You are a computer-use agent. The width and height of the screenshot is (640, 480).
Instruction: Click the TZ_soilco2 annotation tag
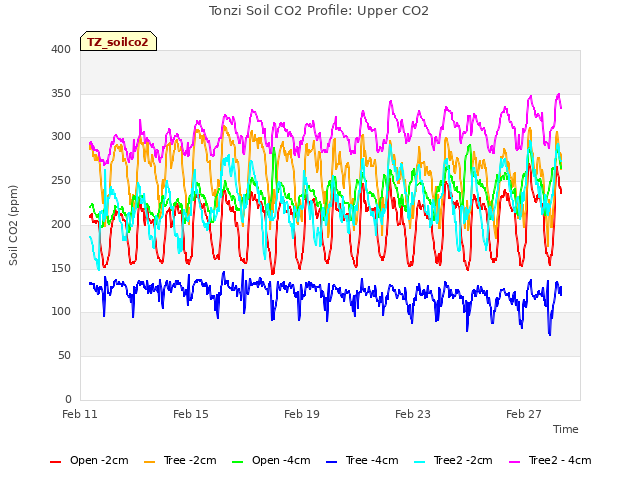[x=118, y=41]
